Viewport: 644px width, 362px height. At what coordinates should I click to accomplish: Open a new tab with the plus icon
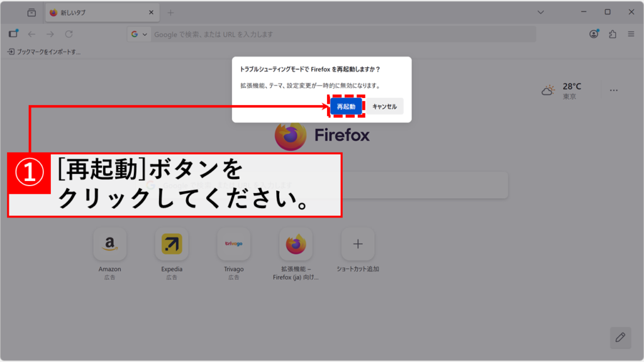170,13
